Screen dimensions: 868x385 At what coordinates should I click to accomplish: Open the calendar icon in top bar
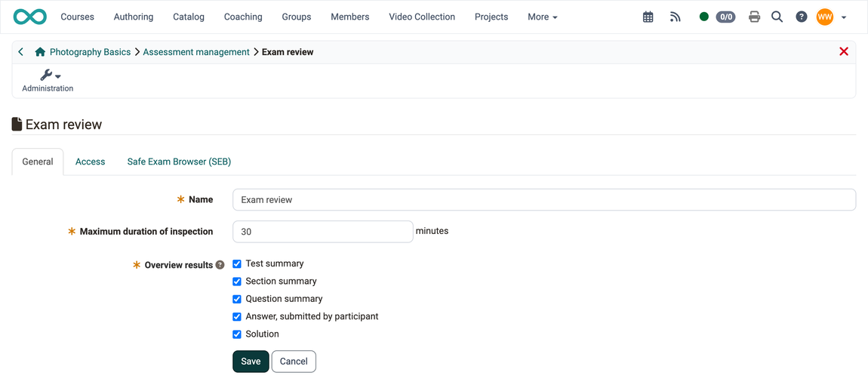point(648,17)
